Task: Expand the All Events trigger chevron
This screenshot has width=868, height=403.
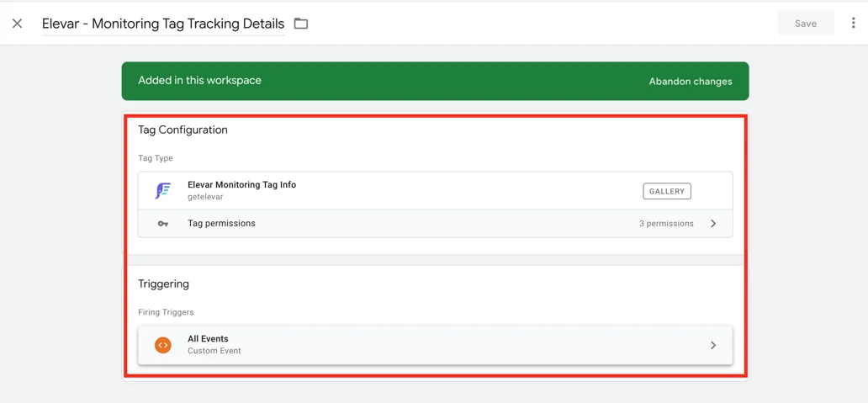Action: click(713, 345)
